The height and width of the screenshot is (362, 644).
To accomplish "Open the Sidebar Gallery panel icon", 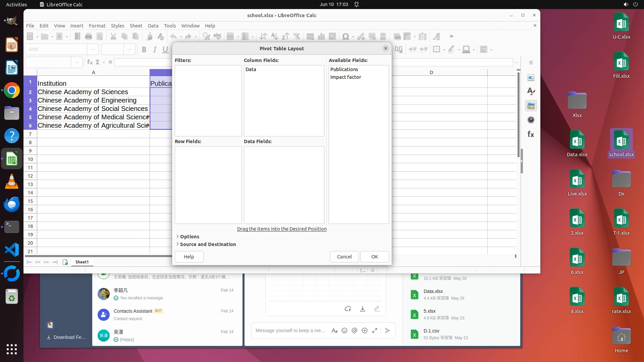I will pos(531,106).
